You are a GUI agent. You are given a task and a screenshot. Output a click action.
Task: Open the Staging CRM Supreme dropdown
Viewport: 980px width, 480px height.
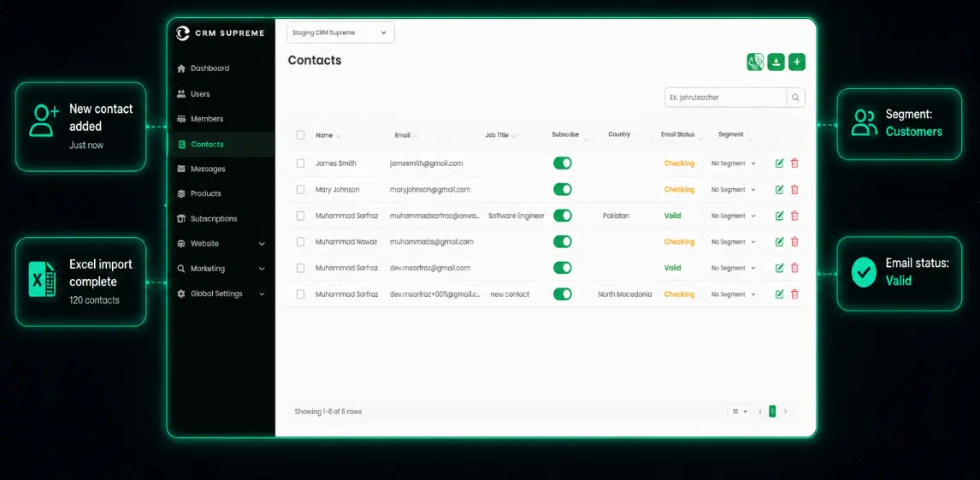coord(340,33)
